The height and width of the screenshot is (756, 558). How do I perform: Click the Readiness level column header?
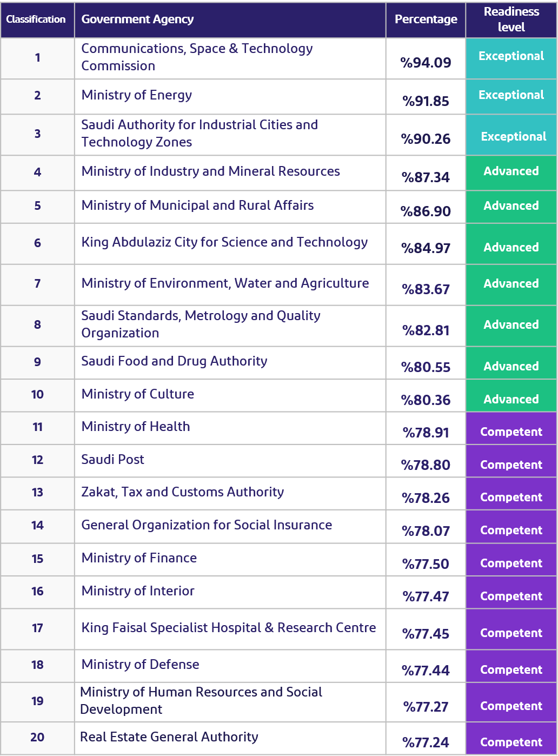tap(510, 19)
